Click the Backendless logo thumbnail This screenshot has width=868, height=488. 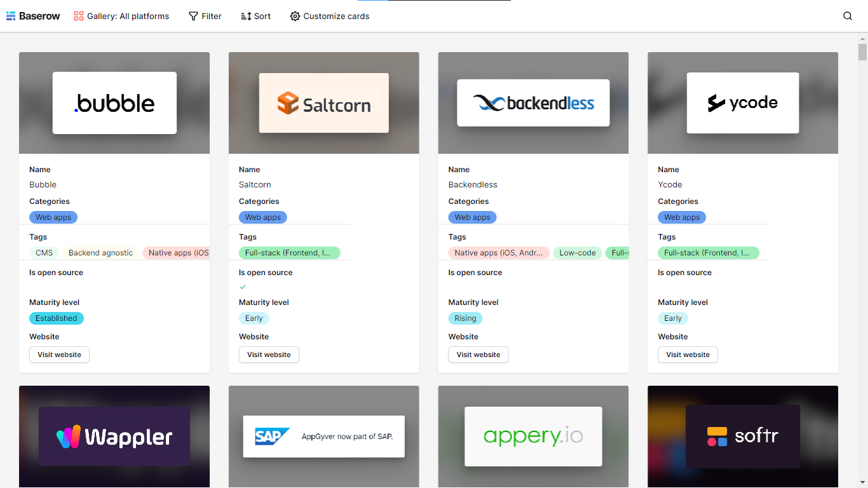click(533, 103)
